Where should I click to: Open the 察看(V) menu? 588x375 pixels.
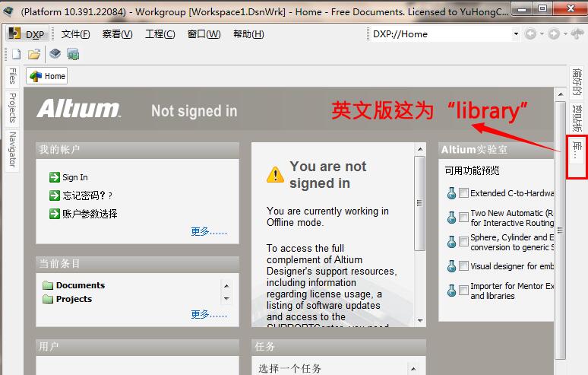118,34
